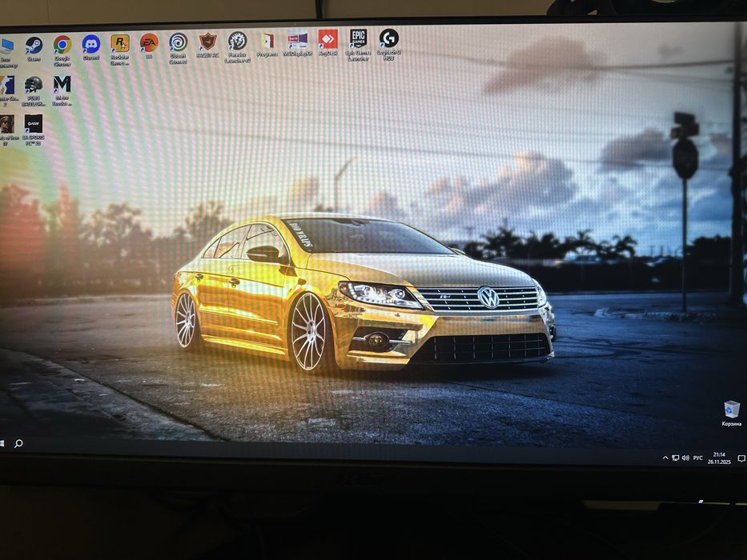Launch the Counter-Strike 2 shortcut
Image resolution: width=747 pixels, height=560 pixels.
coord(6,91)
